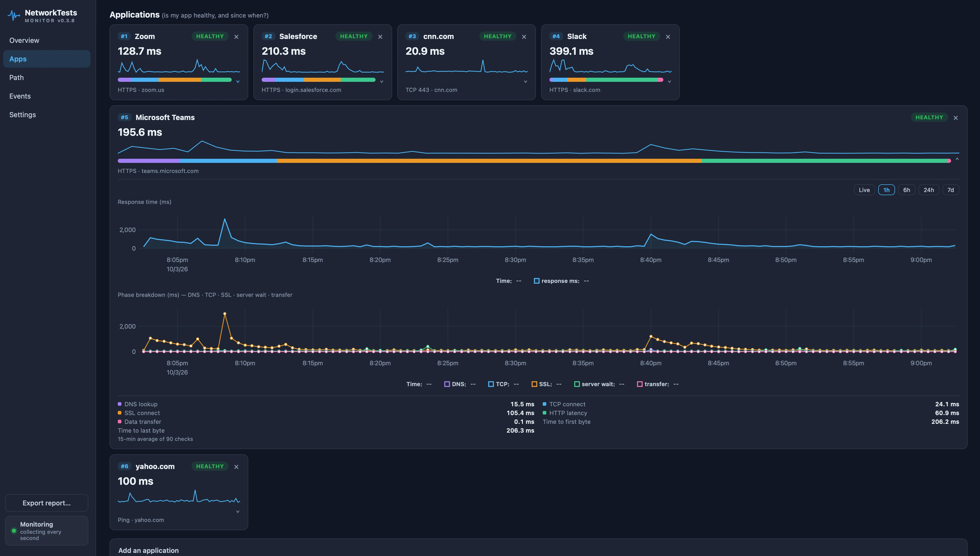Dismiss the Slack application card
This screenshot has width=980, height=556.
pyautogui.click(x=668, y=37)
